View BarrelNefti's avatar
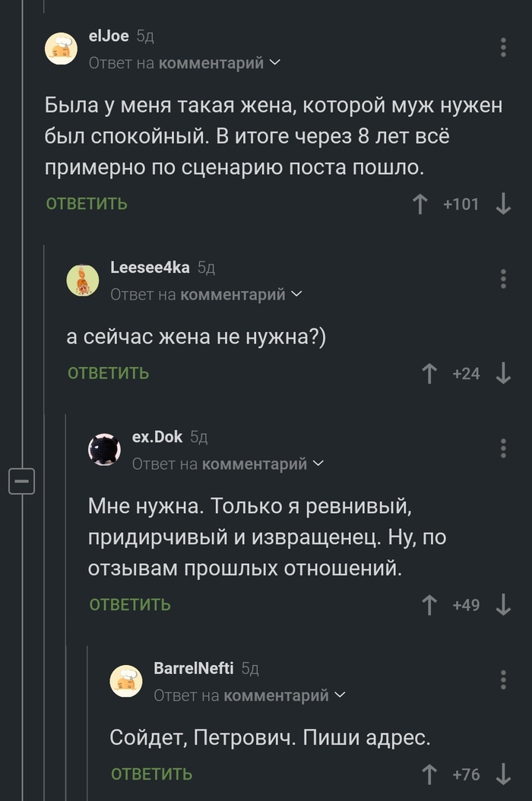 (127, 680)
